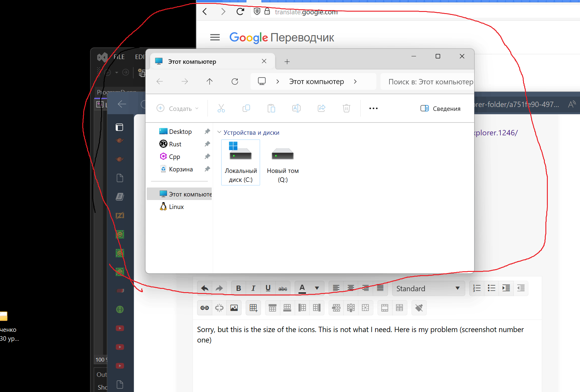The image size is (580, 392).
Task: Click the undo arrow in editor
Action: [x=205, y=288]
